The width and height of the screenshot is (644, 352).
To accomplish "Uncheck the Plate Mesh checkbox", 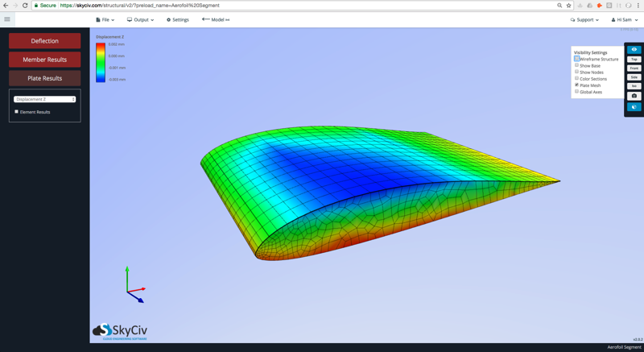I will coord(577,85).
